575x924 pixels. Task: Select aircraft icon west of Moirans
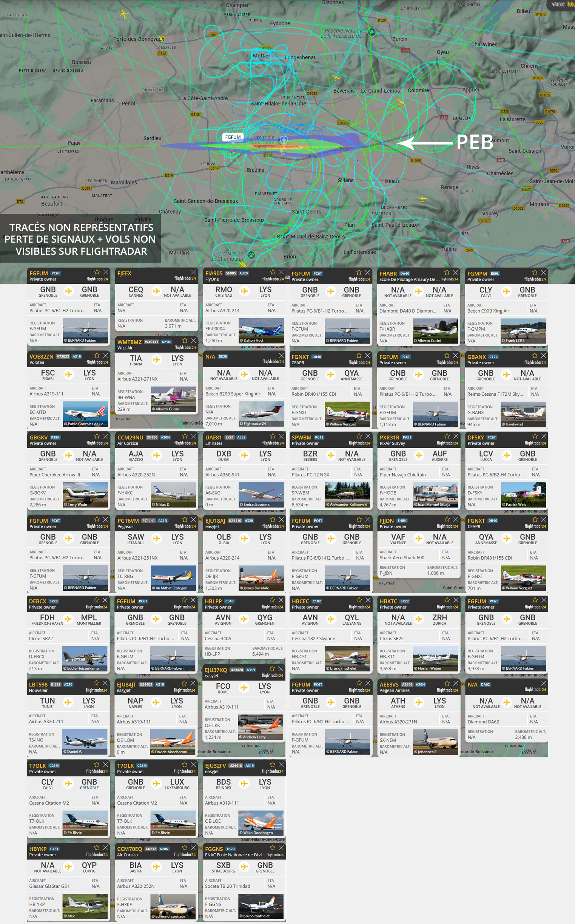pyautogui.click(x=422, y=199)
